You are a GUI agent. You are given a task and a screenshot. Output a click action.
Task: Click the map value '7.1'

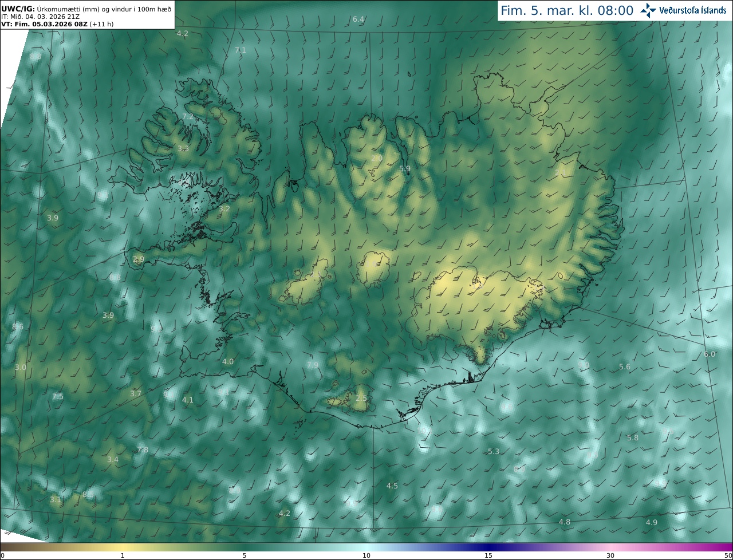click(241, 50)
